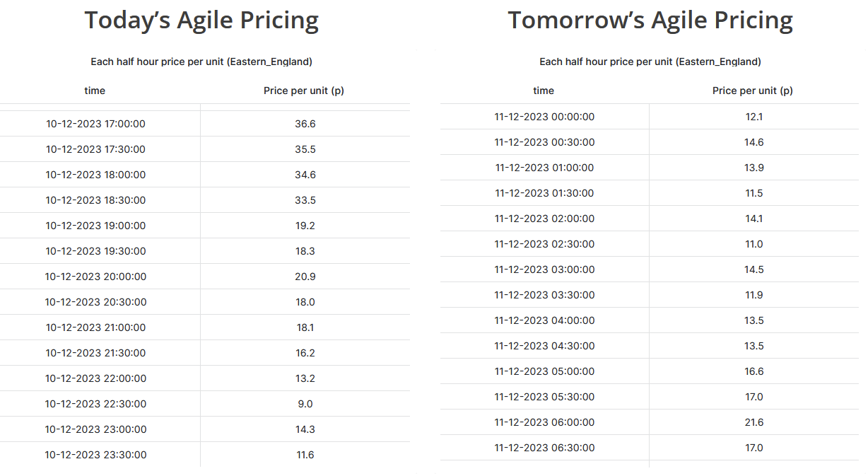Click the 12.1 price cell
868x476 pixels.
coord(754,117)
